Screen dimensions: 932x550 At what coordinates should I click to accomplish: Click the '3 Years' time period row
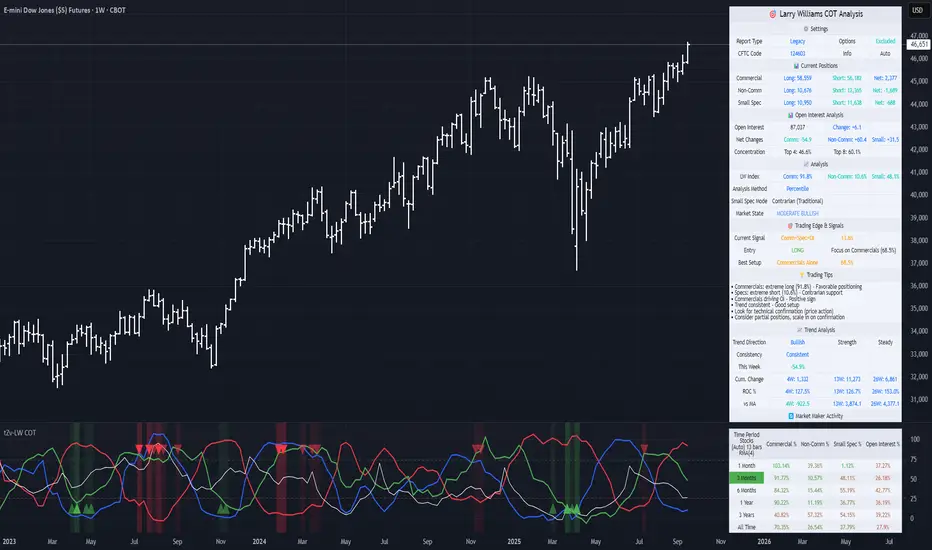tap(815, 515)
